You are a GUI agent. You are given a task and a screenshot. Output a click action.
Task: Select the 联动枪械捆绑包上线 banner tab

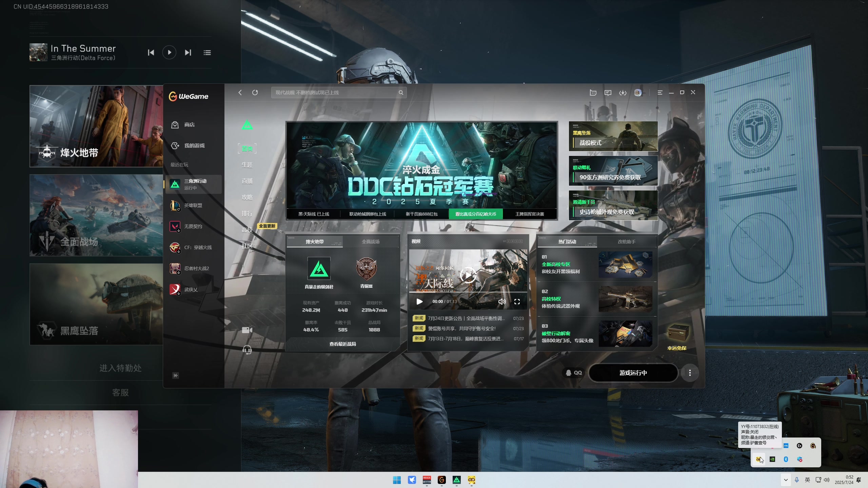[368, 214]
